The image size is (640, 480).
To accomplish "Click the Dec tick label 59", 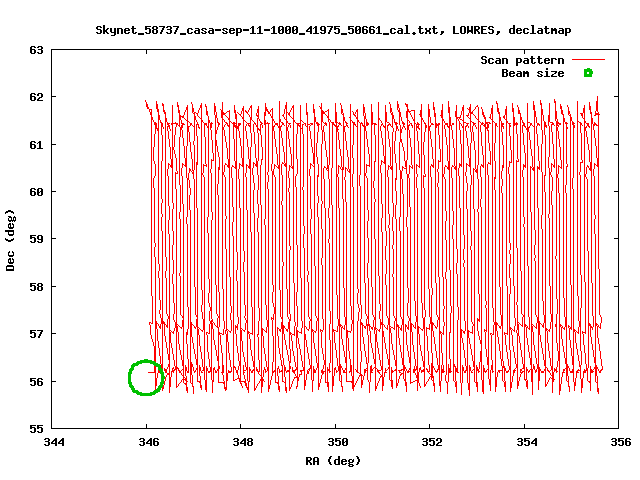I will click(36, 239).
